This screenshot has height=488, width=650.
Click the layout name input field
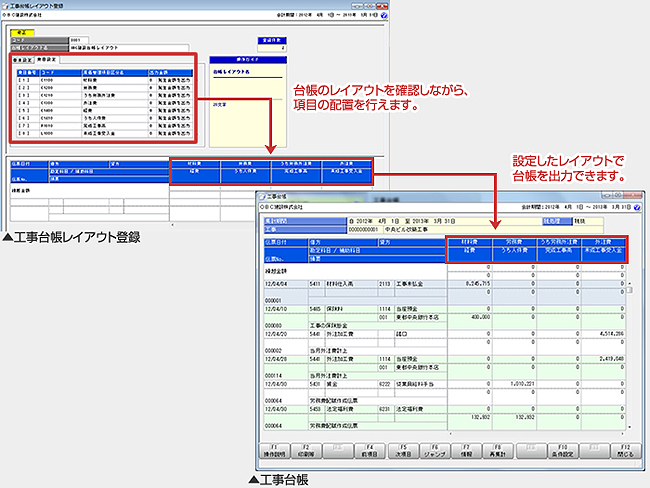129,48
